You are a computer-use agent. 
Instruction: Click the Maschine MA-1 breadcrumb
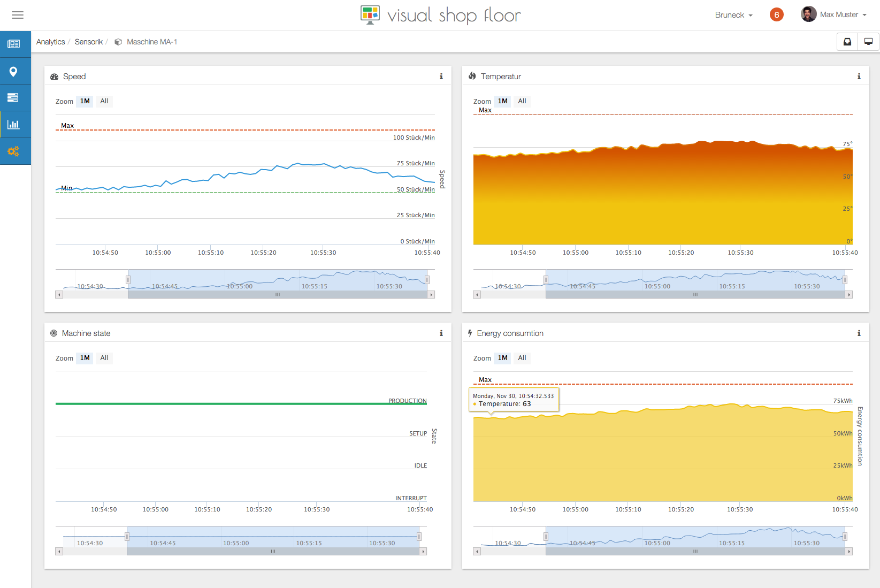click(152, 42)
